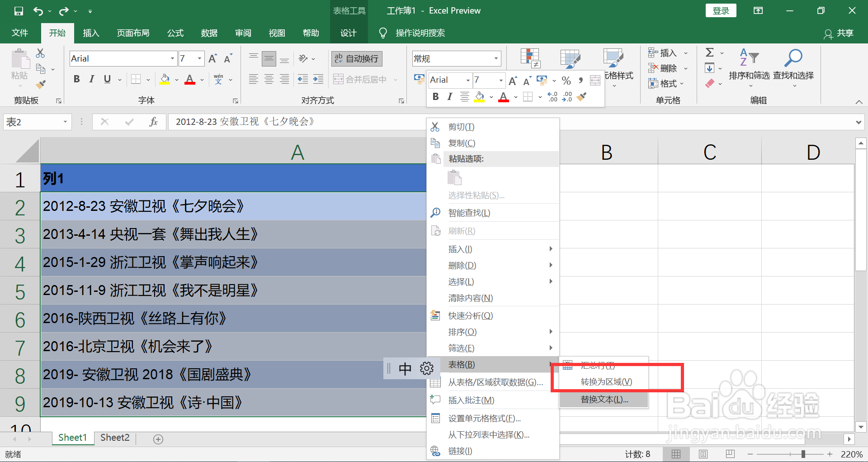This screenshot has height=462, width=868.
Task: Click the 登录 sign-in button
Action: click(x=721, y=10)
